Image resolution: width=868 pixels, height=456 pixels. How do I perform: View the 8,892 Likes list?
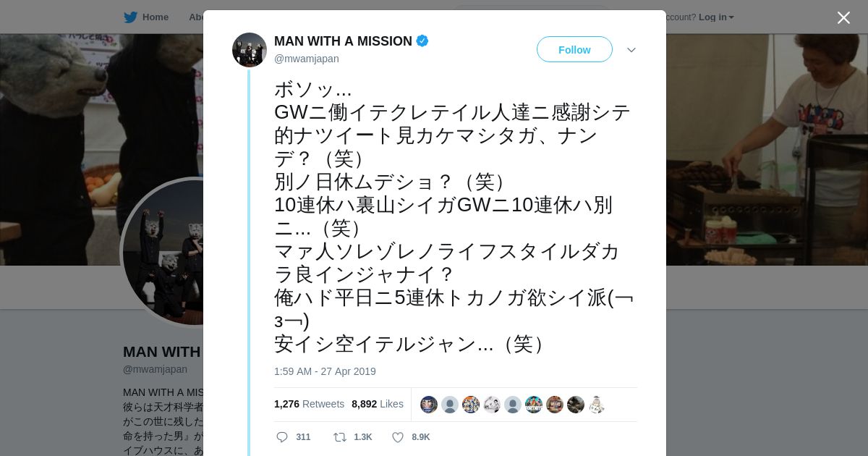(378, 404)
